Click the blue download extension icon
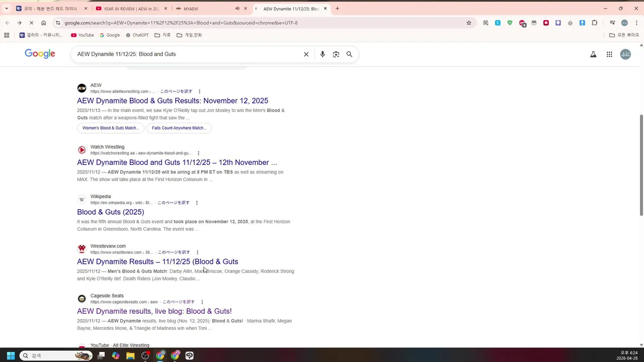The height and width of the screenshot is (362, 644). coord(582,23)
